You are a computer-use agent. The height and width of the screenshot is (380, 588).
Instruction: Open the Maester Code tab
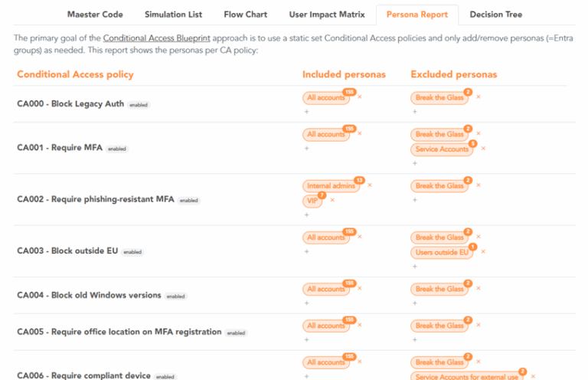pyautogui.click(x=95, y=15)
